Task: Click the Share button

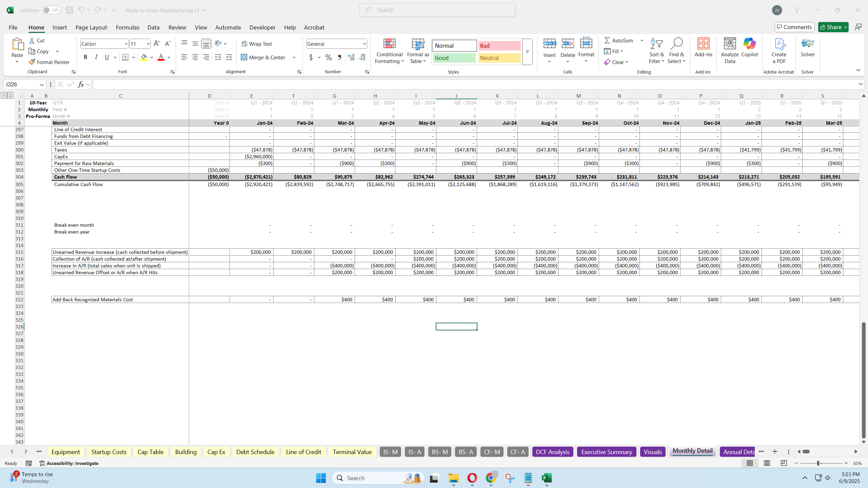Action: 831,27
